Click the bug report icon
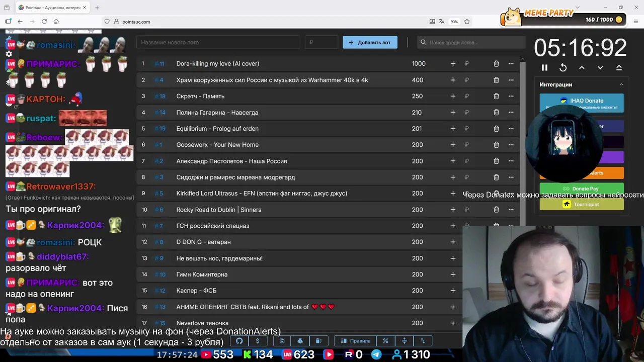The height and width of the screenshot is (362, 644). 300,341
